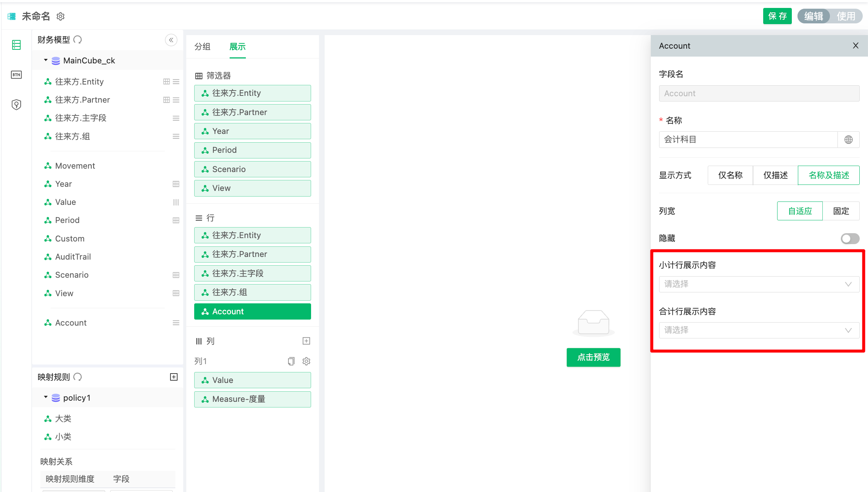This screenshot has height=492, width=868.
Task: Toggle the 隐藏 switch
Action: [850, 238]
